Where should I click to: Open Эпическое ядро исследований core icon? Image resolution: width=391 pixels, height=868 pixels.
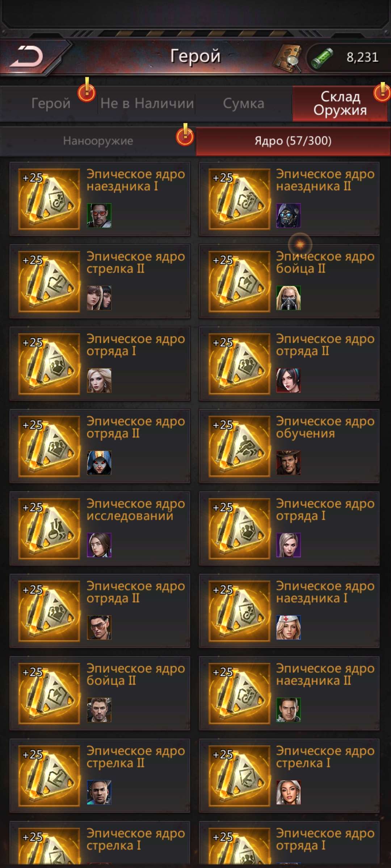click(x=49, y=529)
